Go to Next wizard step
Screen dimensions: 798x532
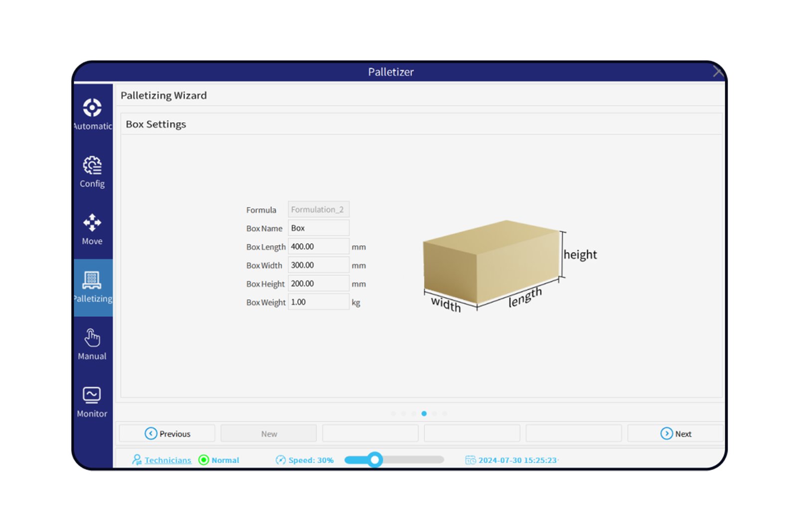click(675, 434)
